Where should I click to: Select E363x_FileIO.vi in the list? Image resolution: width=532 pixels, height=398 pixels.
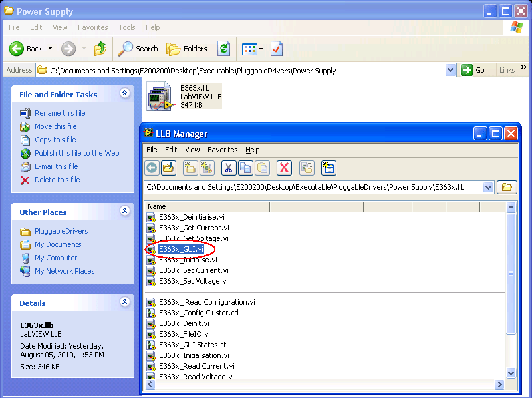click(x=185, y=334)
